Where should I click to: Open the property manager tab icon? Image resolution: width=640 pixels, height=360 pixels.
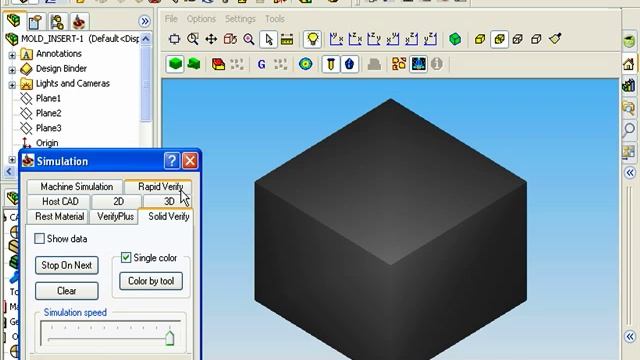click(x=35, y=22)
